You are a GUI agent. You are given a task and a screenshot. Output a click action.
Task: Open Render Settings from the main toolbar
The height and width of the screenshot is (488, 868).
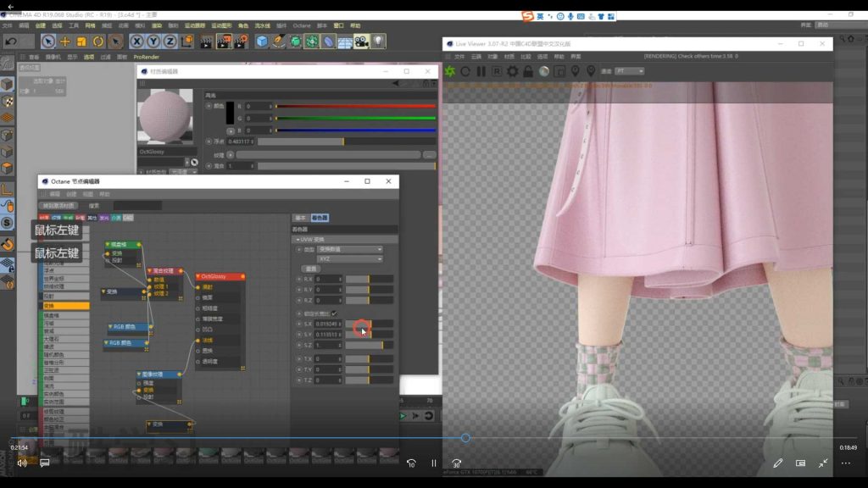[x=243, y=42]
